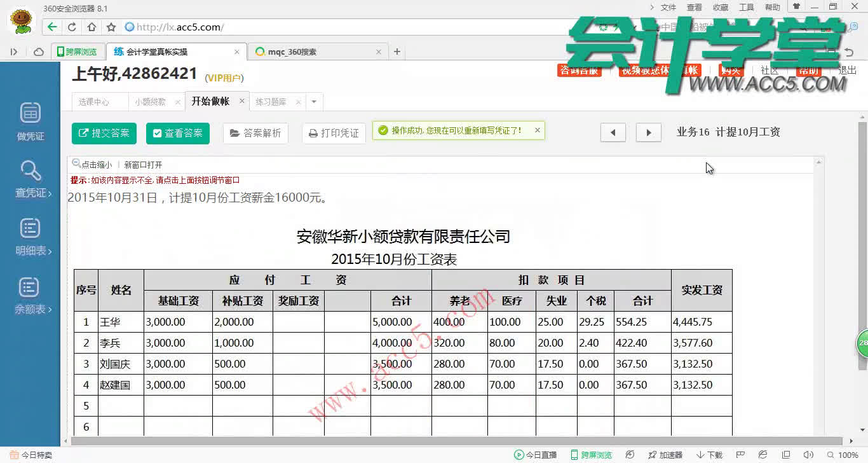The height and width of the screenshot is (463, 868).
Task: Click the 刘国庆 name cell
Action: 121,364
